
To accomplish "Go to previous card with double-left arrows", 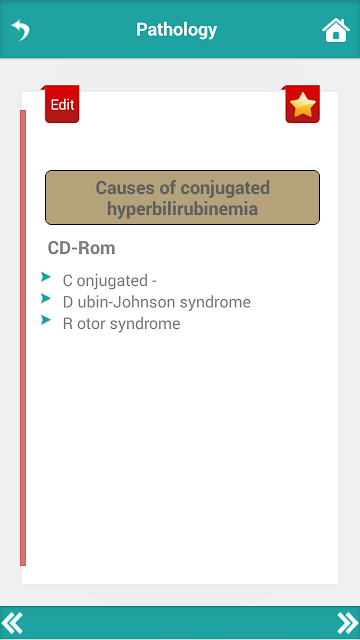I will point(12,623).
